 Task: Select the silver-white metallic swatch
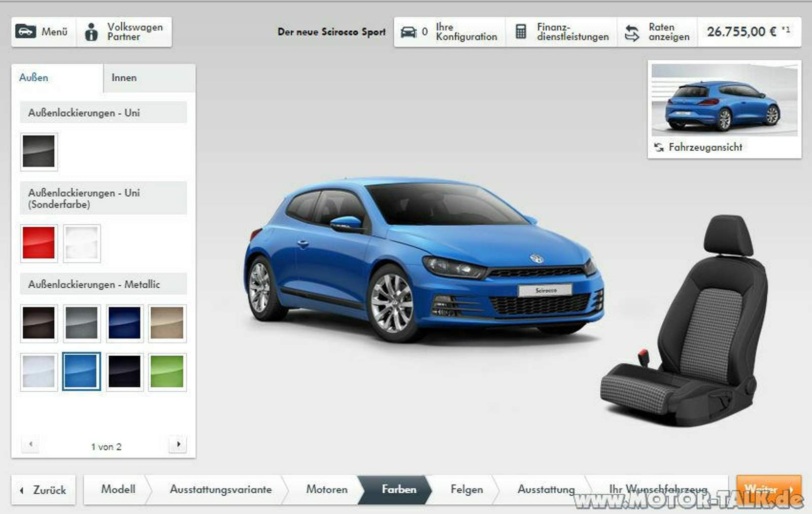click(x=39, y=371)
